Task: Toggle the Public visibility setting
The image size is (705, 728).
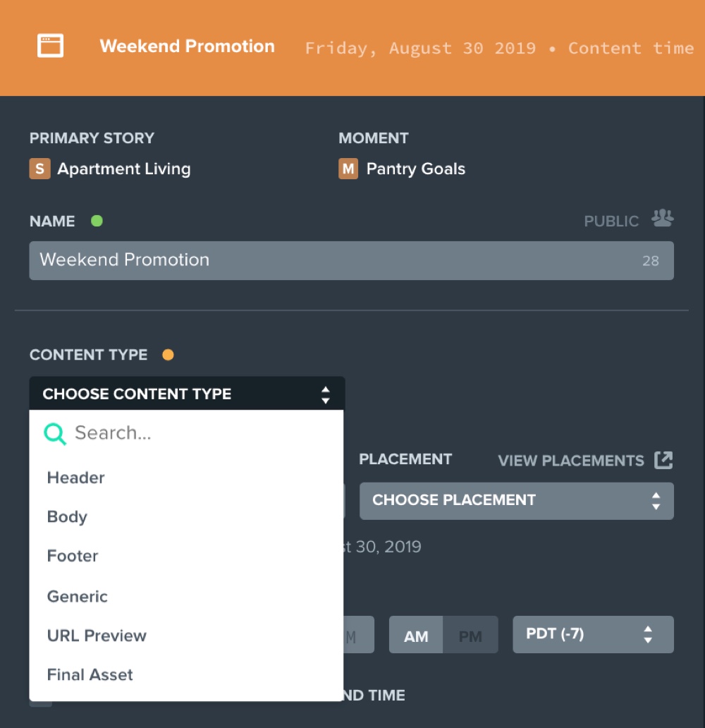Action: (628, 219)
